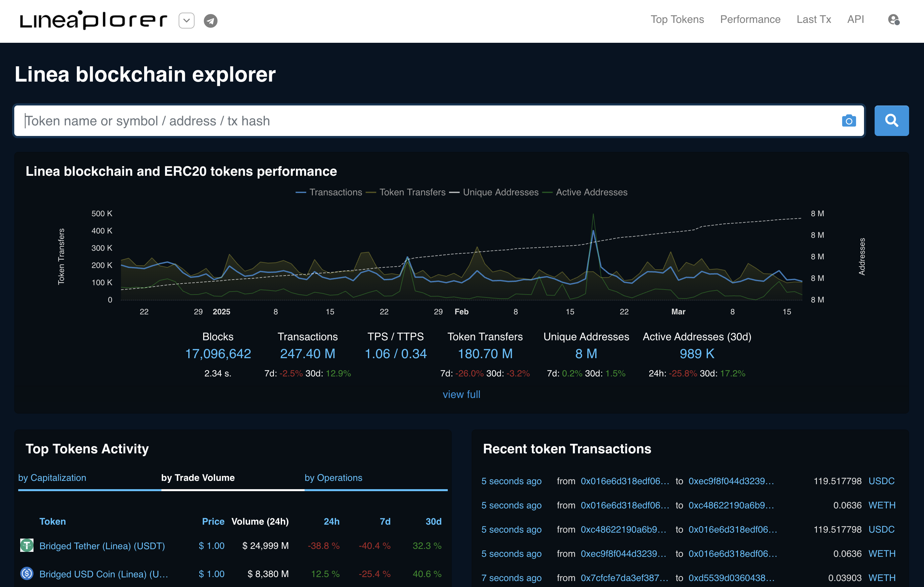The image size is (924, 587).
Task: Open Performance in top navigation
Action: pyautogui.click(x=750, y=20)
